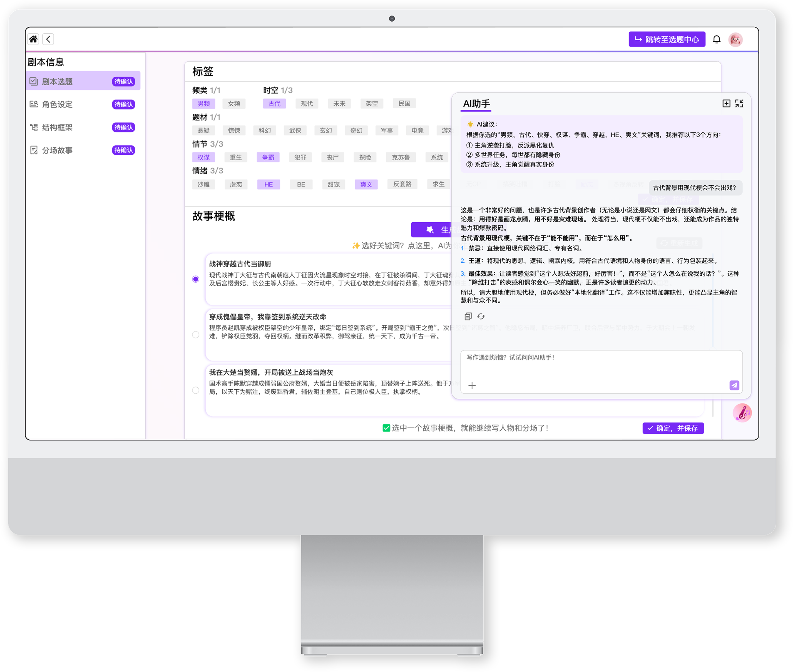Select 穿成傀儡皇帝 story radio option

(x=196, y=335)
